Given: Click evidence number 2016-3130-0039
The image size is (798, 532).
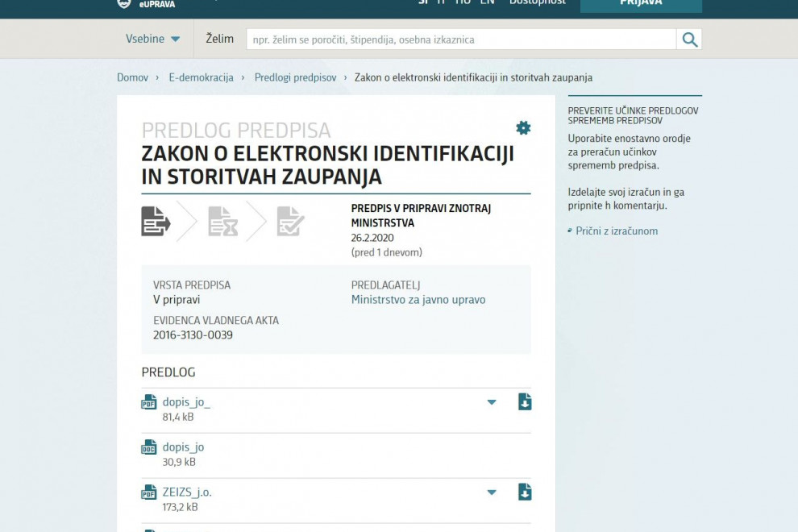Looking at the screenshot, I should 193,335.
